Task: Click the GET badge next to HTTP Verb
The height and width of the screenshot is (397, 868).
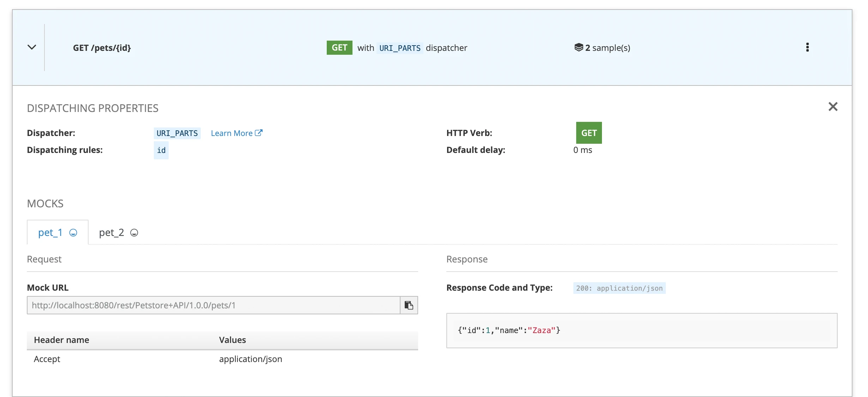Action: pos(589,133)
